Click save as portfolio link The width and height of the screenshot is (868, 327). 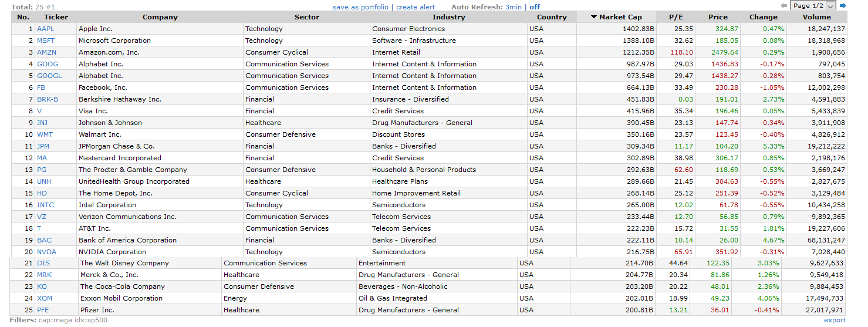360,7
